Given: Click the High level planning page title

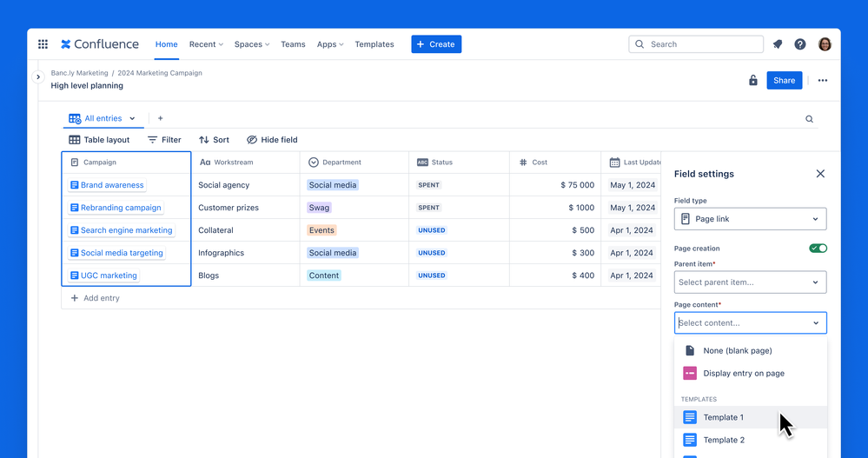Looking at the screenshot, I should pyautogui.click(x=87, y=86).
